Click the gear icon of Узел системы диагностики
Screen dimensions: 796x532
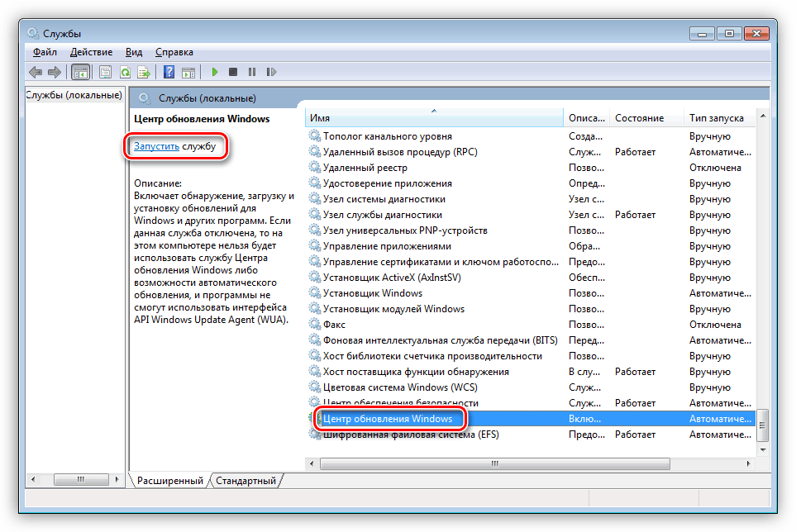click(315, 199)
